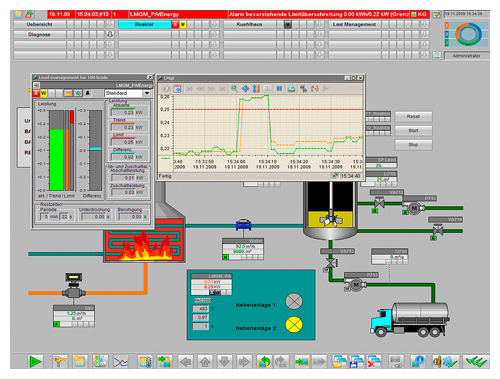
Task: Click yellow warning indicator beside Reaktor
Action: point(183,24)
